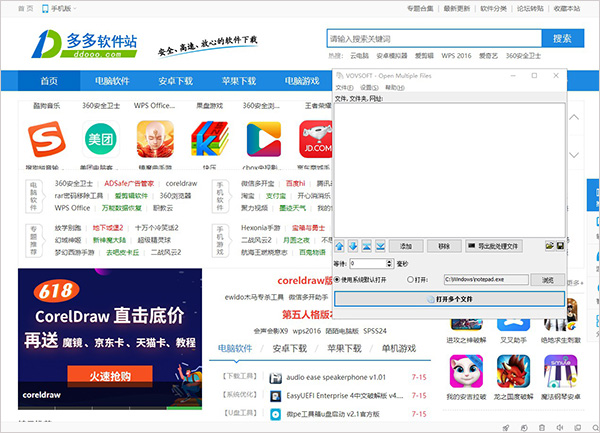
Task: Click the empty file list area
Action: tap(450, 170)
